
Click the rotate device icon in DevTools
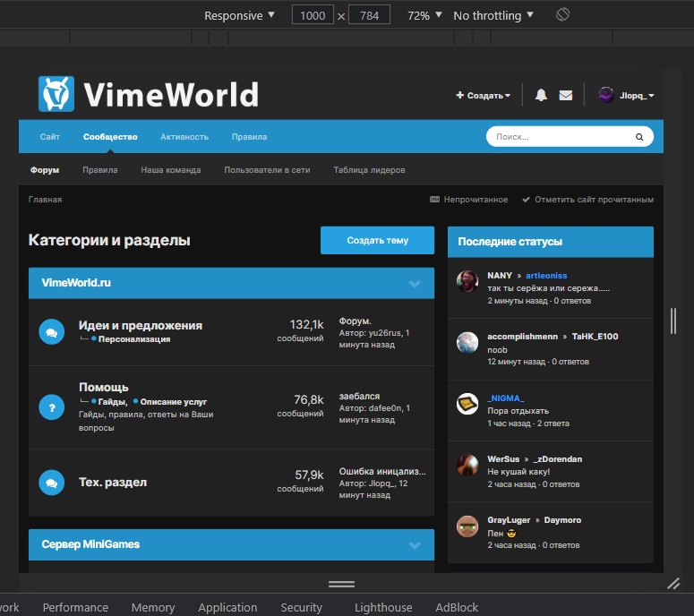(562, 15)
